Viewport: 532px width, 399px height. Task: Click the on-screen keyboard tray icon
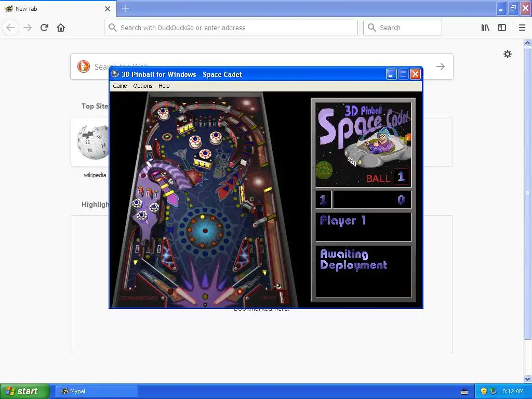pyautogui.click(x=464, y=392)
